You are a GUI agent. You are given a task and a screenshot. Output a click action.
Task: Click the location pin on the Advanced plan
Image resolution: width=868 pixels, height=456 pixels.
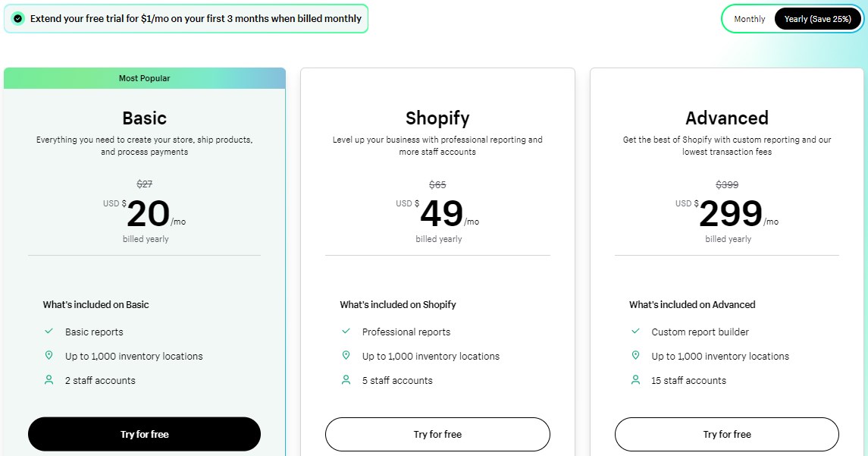tap(635, 356)
